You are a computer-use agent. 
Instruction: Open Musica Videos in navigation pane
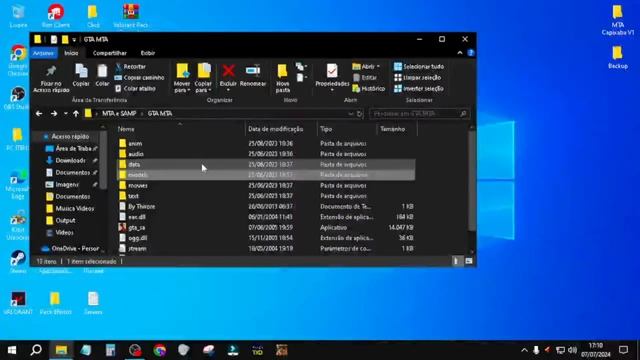[74, 209]
